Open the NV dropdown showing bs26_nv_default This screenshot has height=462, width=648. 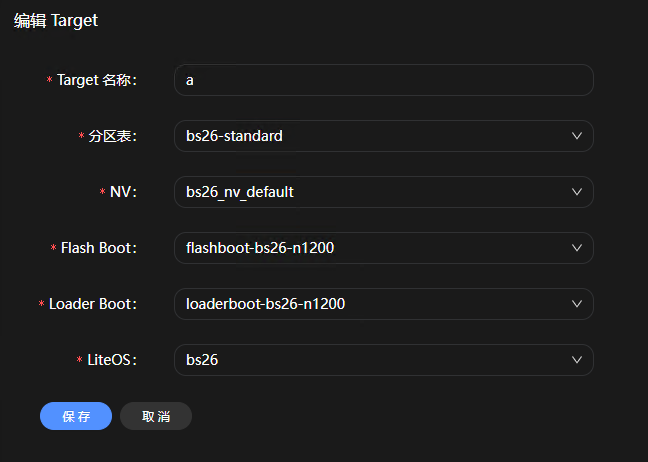point(370,192)
